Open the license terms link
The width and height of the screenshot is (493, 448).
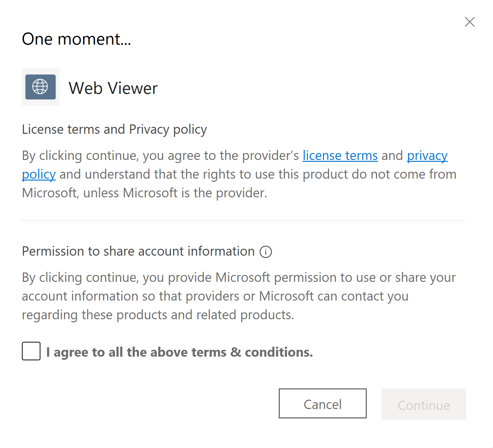click(340, 156)
